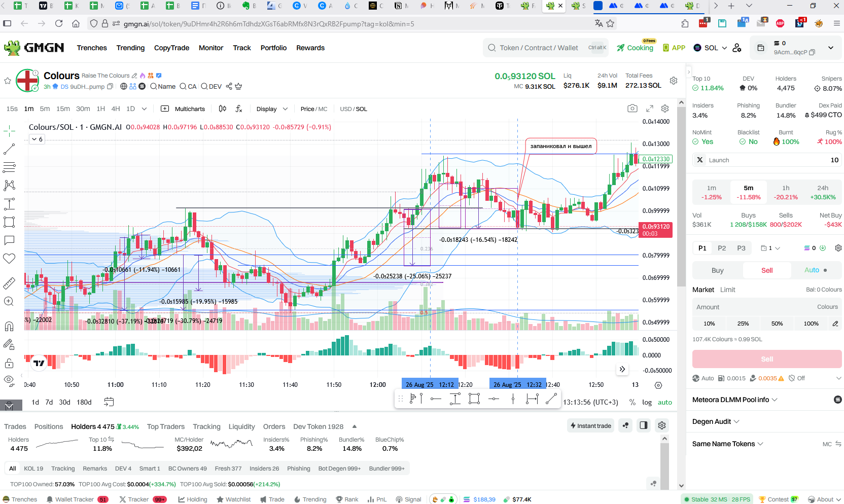This screenshot has height=504, width=844.
Task: Select the 5m chart interval
Action: point(45,109)
